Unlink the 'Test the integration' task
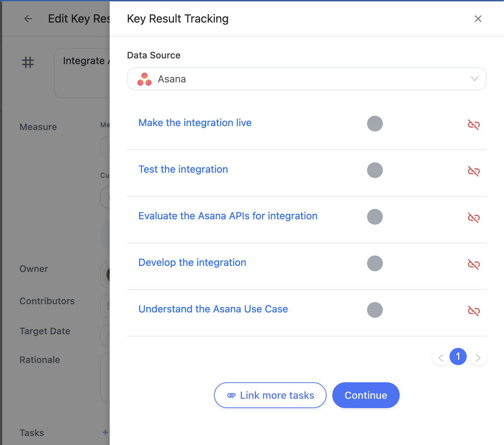The width and height of the screenshot is (504, 445). click(474, 171)
